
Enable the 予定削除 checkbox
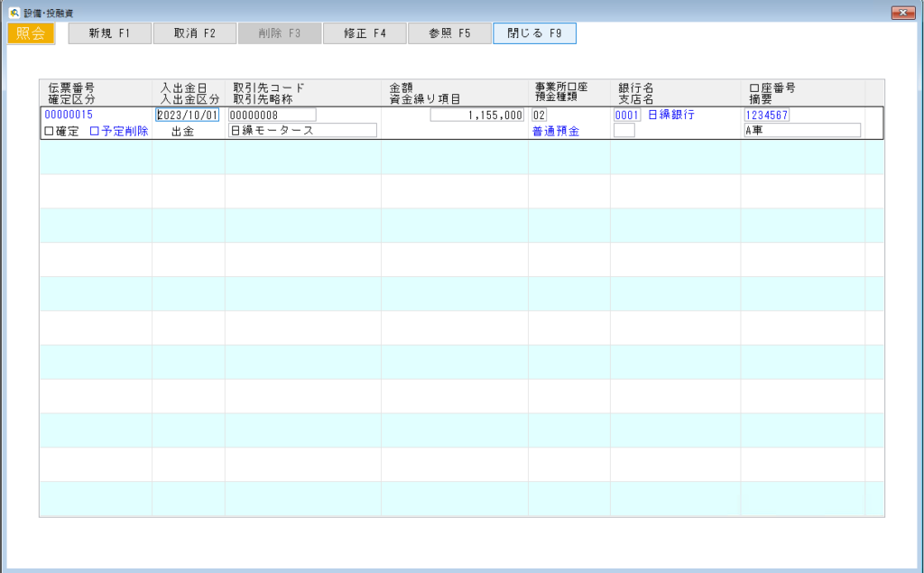point(95,132)
